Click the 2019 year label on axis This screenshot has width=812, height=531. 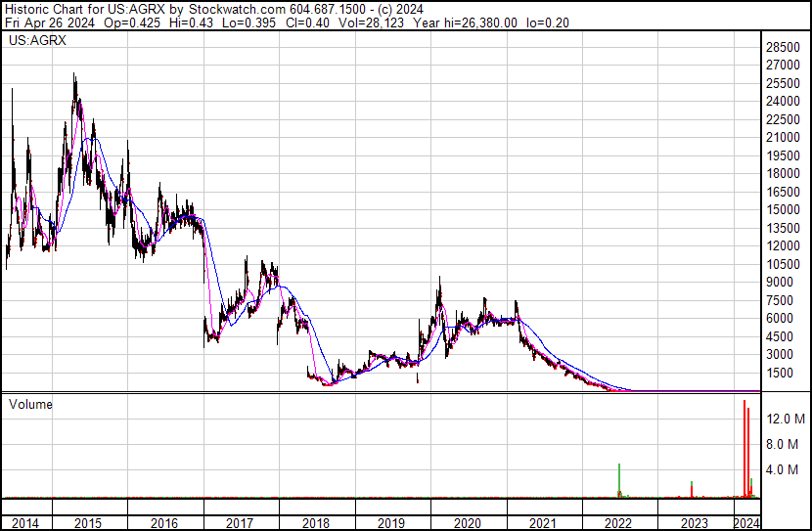point(391,523)
